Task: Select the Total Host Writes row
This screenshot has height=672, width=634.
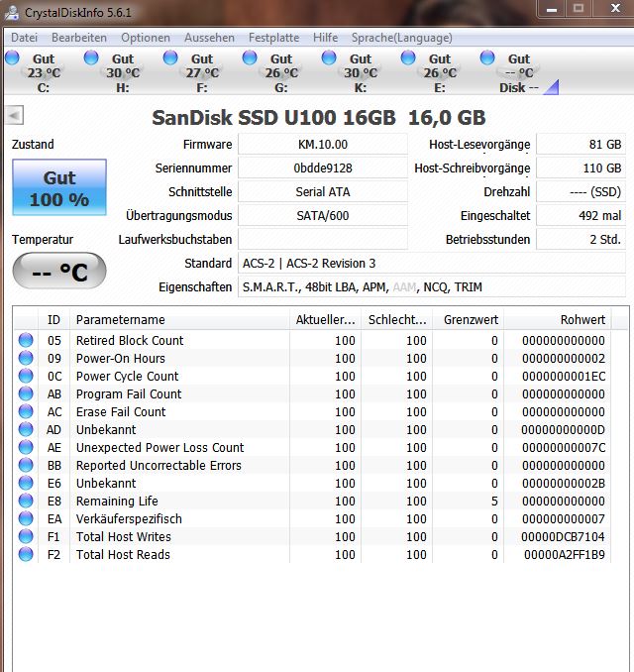Action: 313,536
